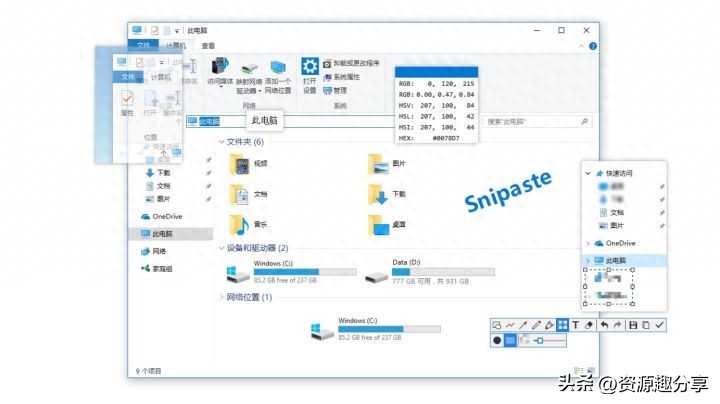Click 图片 in the left navigation pane

pyautogui.click(x=158, y=199)
